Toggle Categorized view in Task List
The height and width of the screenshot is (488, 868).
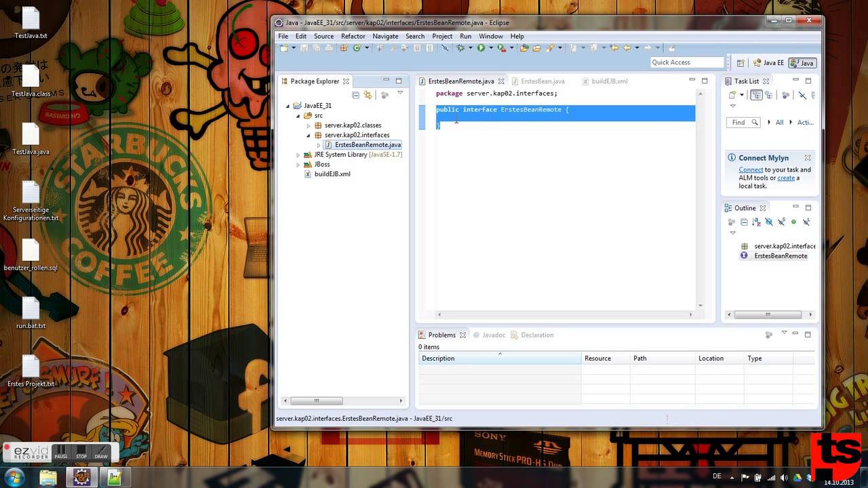coord(756,95)
